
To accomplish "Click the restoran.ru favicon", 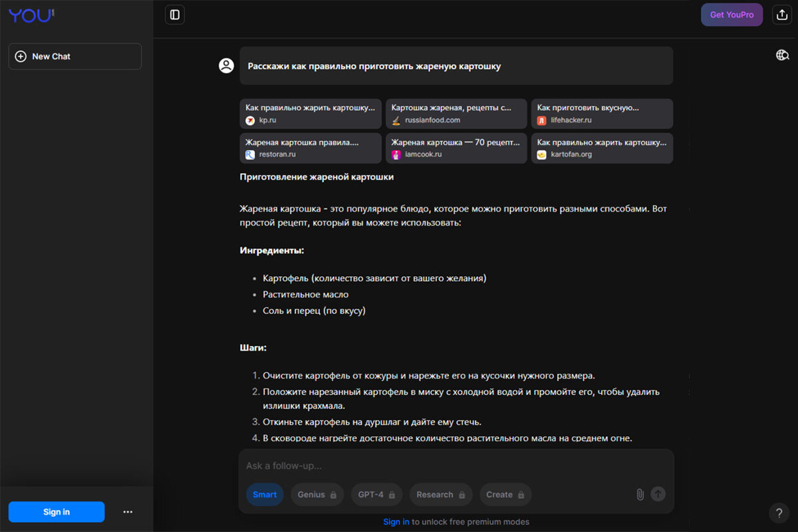I will pyautogui.click(x=250, y=154).
